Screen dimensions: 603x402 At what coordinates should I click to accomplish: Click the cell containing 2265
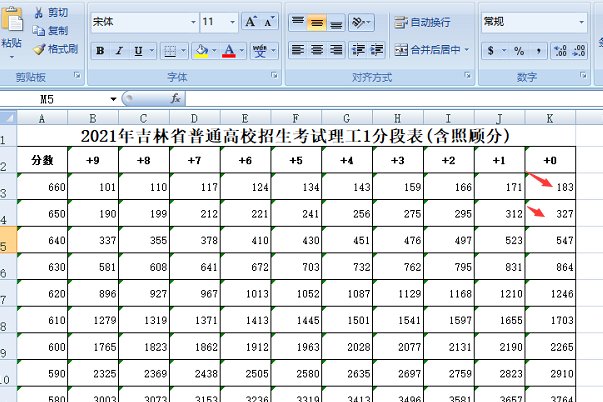click(x=550, y=347)
